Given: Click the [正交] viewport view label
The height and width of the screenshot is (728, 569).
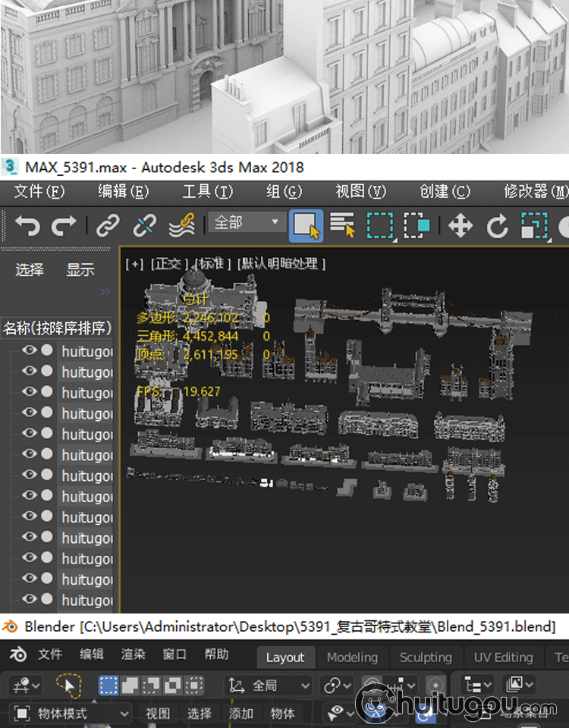Looking at the screenshot, I should [168, 264].
